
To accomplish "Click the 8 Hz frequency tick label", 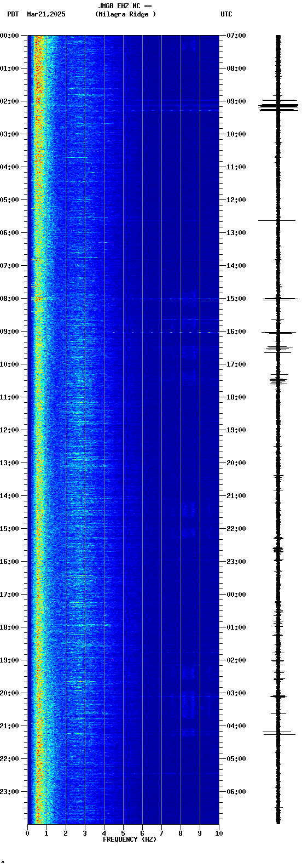I will click(x=181, y=833).
